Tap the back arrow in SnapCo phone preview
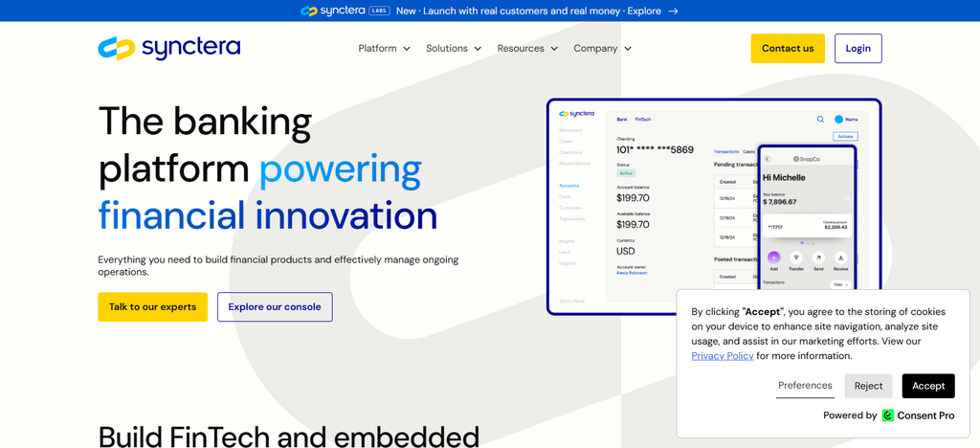 click(x=768, y=159)
